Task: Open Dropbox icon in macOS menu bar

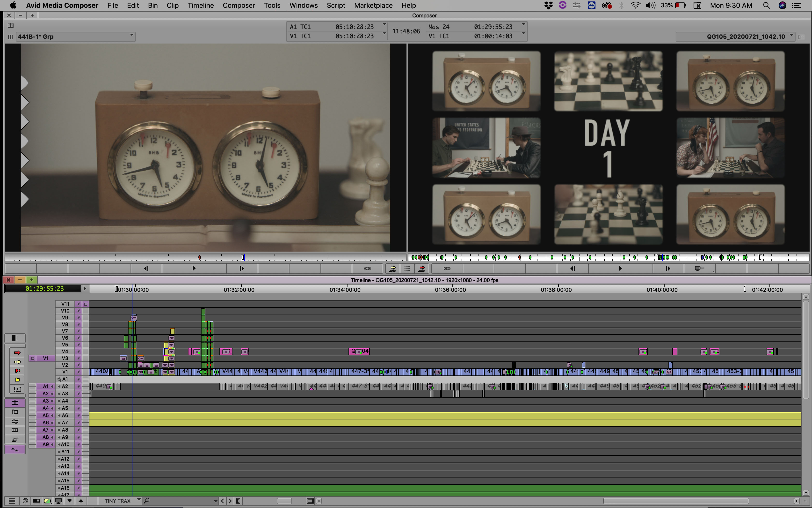Action: [x=548, y=5]
